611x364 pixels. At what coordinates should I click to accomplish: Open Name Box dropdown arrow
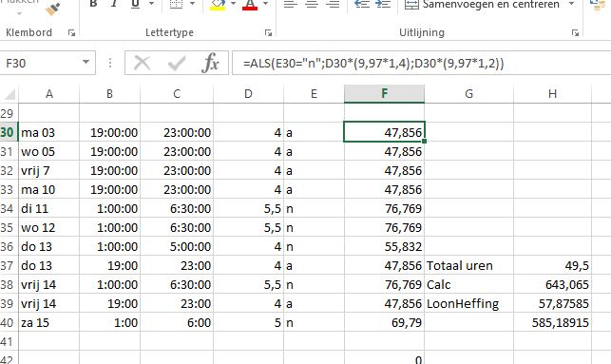[x=86, y=63]
